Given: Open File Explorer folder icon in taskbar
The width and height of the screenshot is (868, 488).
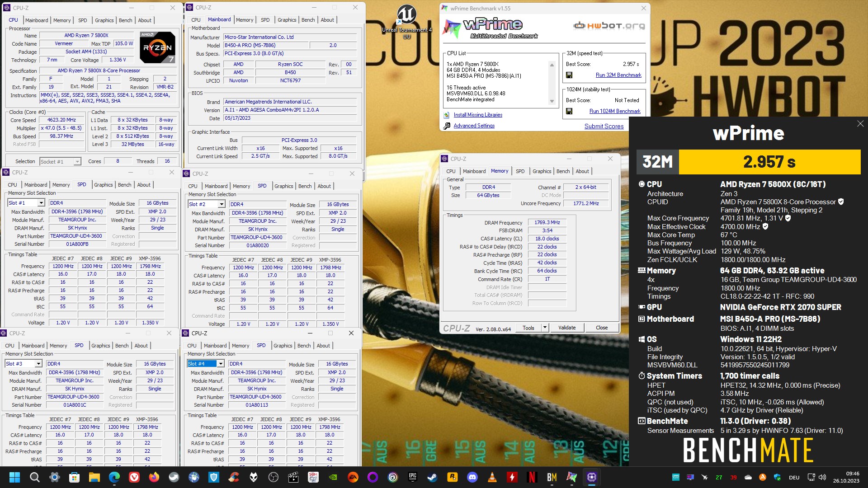Looking at the screenshot, I should click(x=94, y=477).
